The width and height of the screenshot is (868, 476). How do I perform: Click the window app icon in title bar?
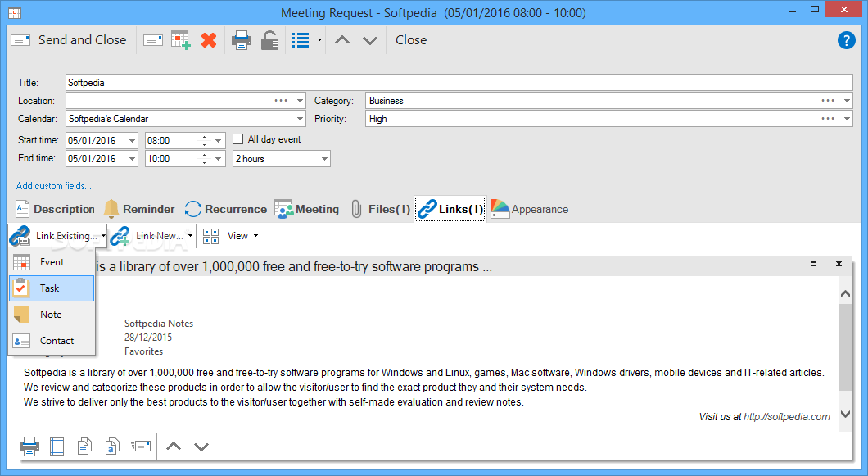point(15,13)
